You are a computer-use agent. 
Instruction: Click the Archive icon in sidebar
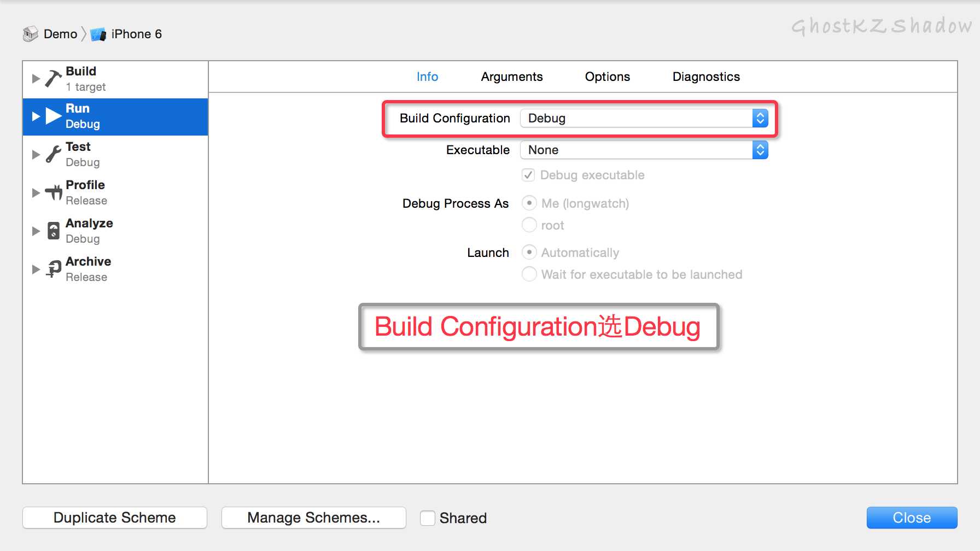tap(54, 269)
